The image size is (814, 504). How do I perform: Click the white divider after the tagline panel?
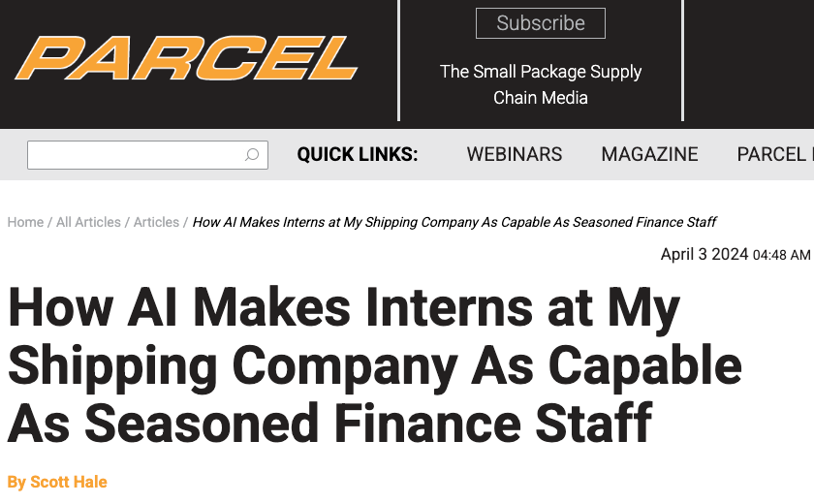pos(682,60)
